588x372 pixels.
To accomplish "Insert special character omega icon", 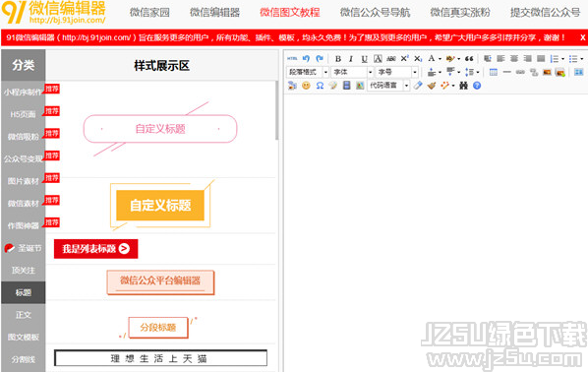I will pos(320,86).
